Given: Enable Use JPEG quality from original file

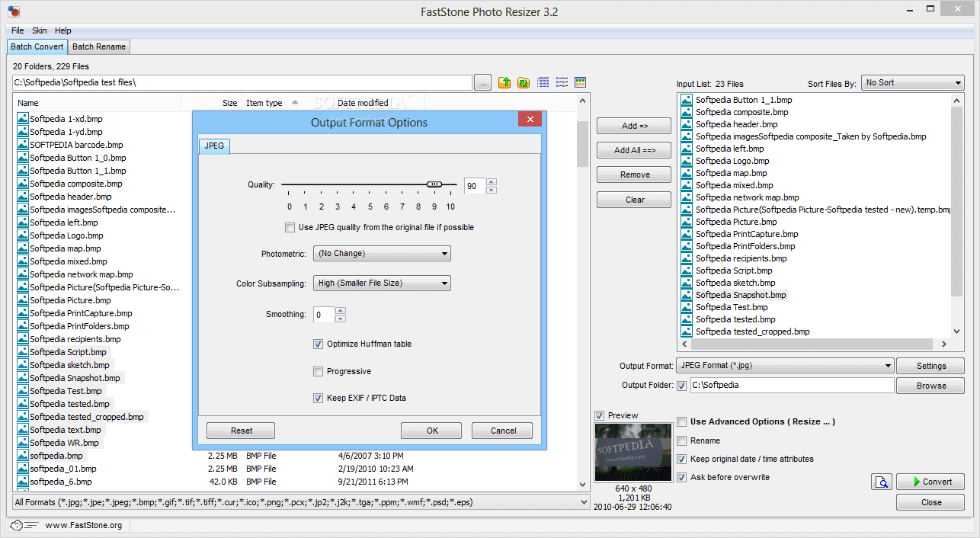Looking at the screenshot, I should click(x=290, y=227).
